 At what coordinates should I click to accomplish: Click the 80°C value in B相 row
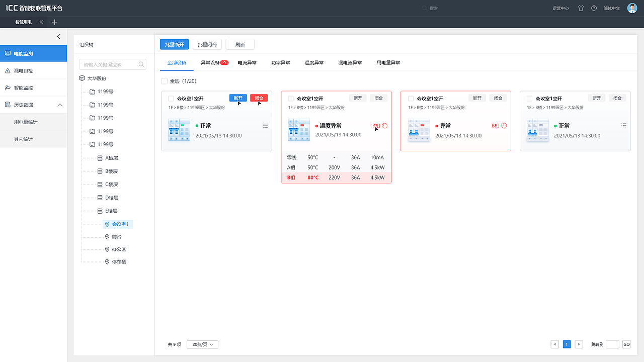[313, 177]
